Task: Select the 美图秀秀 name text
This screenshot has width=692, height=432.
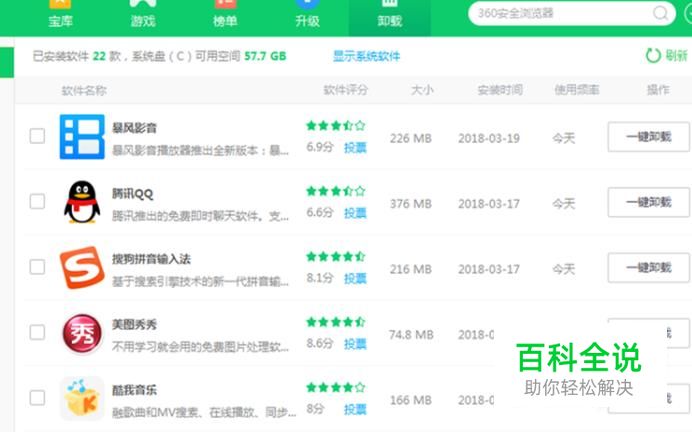Action: (135, 324)
